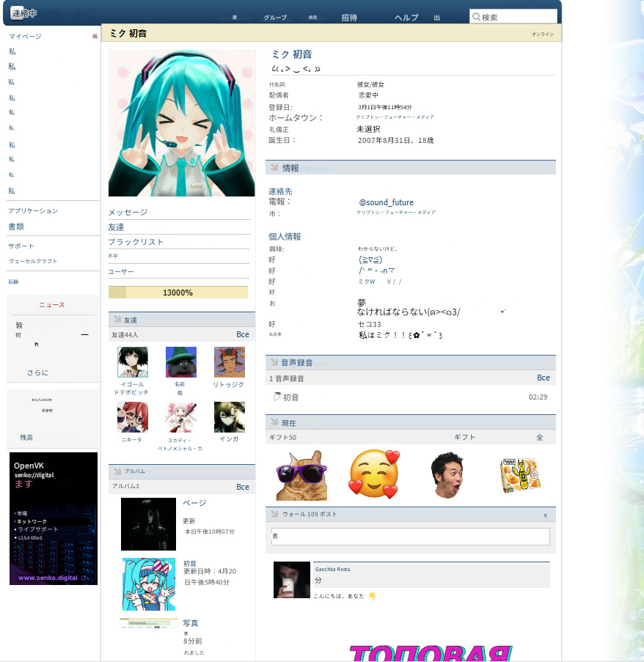Click the small 検索 nav item
This screenshot has height=662, width=644.
click(312, 18)
